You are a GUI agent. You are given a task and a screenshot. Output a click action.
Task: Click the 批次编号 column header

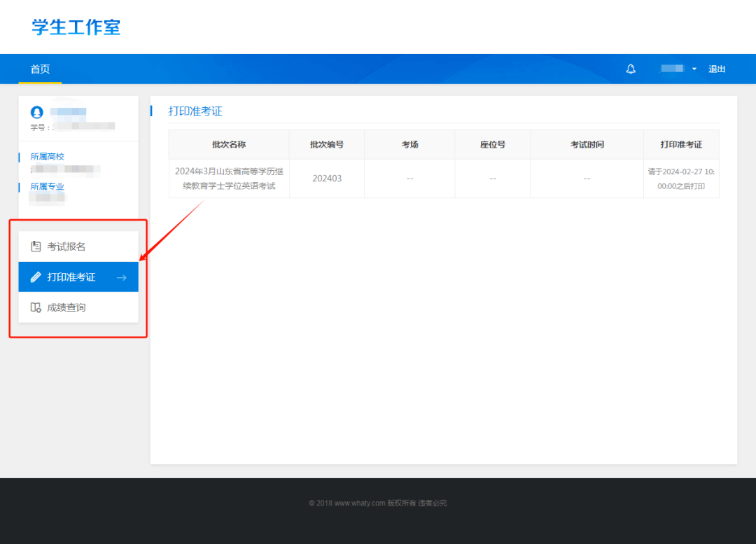pyautogui.click(x=327, y=144)
